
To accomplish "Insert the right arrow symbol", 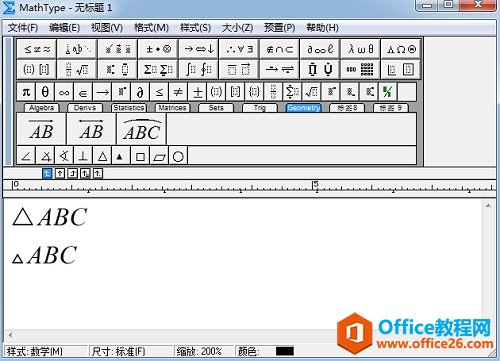I will [x=102, y=92].
